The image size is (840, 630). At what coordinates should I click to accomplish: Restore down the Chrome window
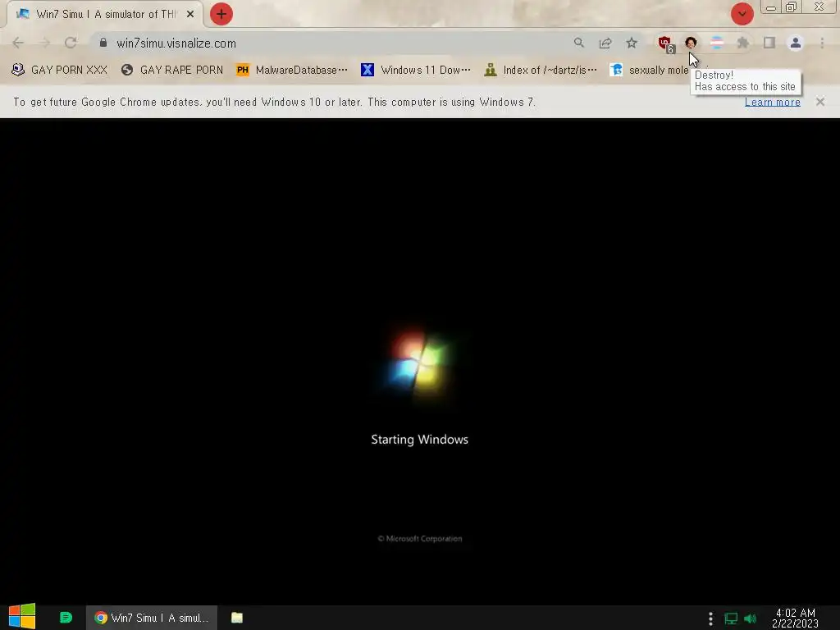tap(792, 7)
